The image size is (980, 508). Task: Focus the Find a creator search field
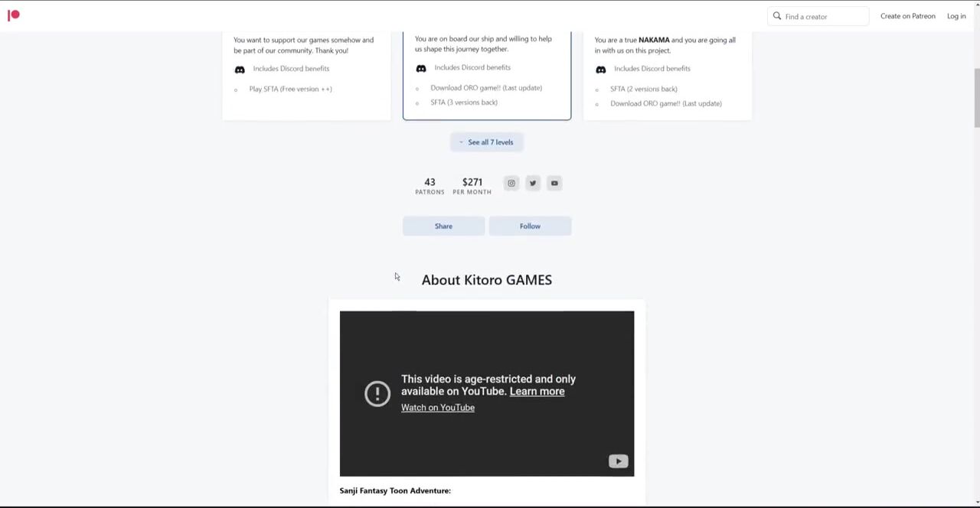(x=824, y=17)
